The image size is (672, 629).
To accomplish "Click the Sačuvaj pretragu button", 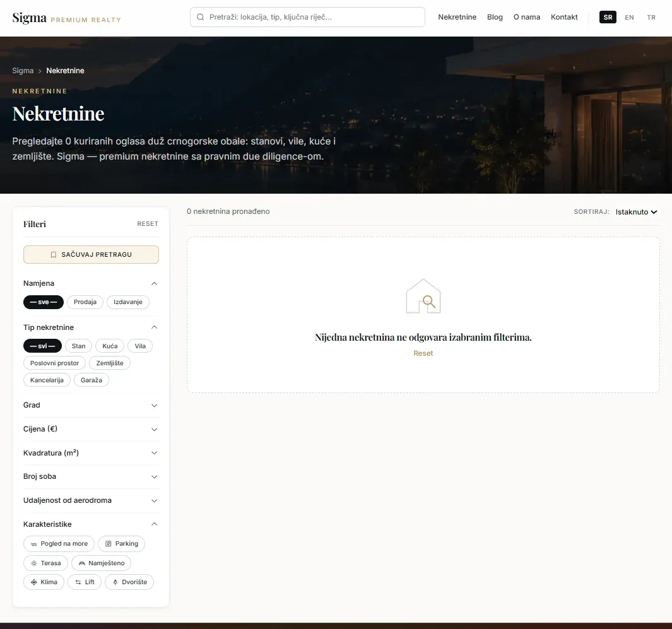I will click(91, 254).
